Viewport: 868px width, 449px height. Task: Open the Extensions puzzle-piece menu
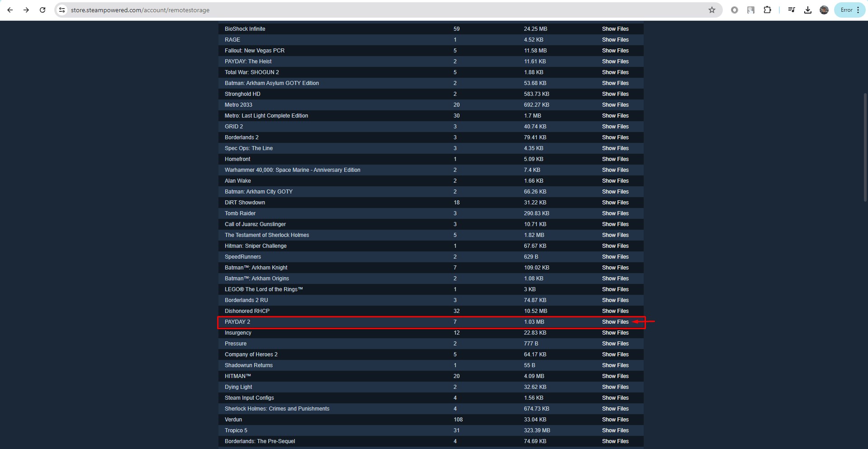(767, 10)
